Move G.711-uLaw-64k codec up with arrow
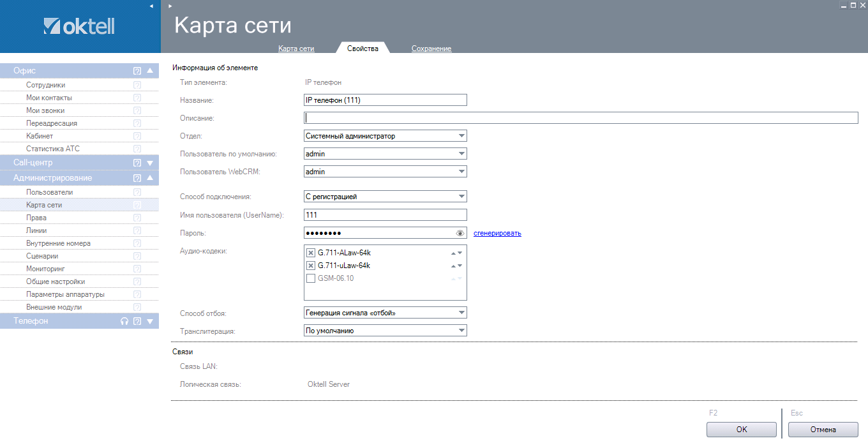Viewport: 868px width, 443px height. tap(453, 266)
